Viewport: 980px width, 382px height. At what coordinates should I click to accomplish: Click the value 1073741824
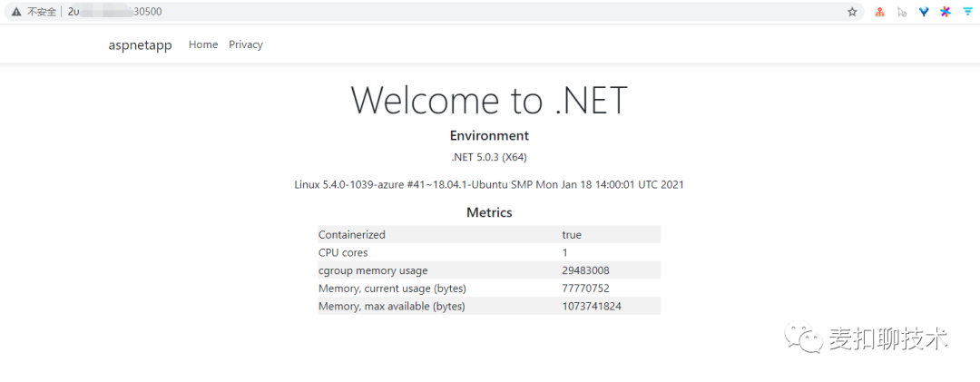(x=592, y=307)
